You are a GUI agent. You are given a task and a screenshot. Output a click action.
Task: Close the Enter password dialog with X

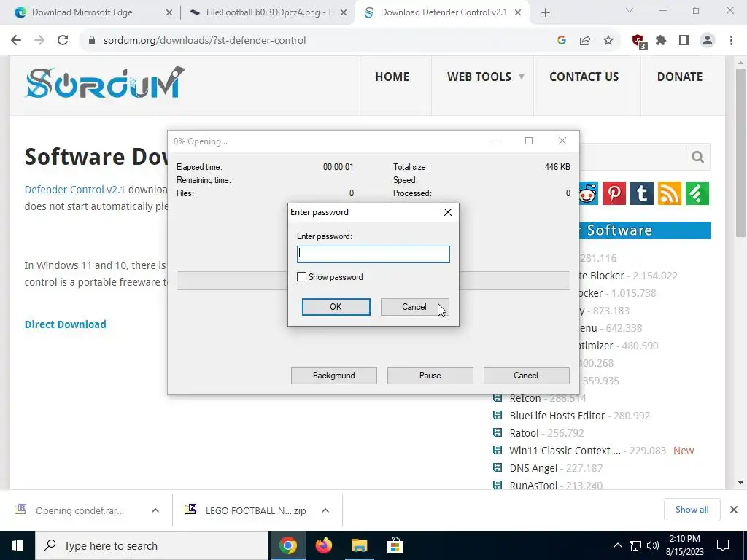(x=448, y=212)
